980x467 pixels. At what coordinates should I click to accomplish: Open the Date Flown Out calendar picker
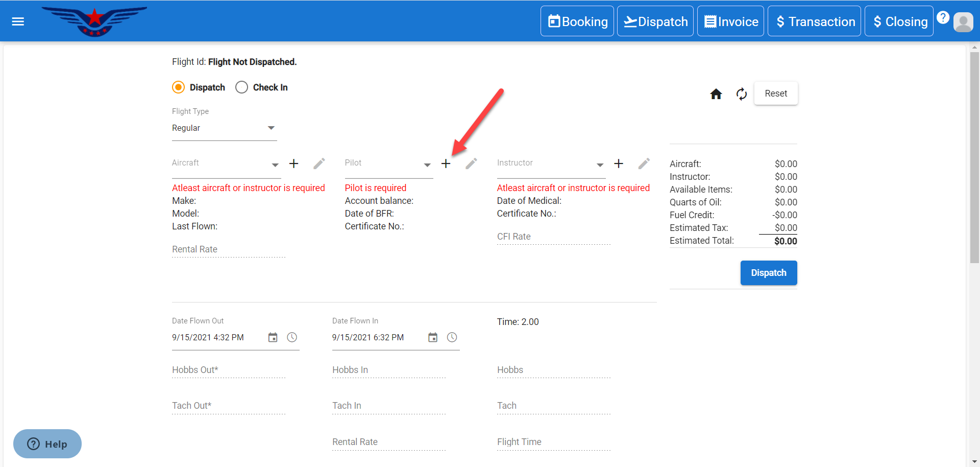click(273, 337)
